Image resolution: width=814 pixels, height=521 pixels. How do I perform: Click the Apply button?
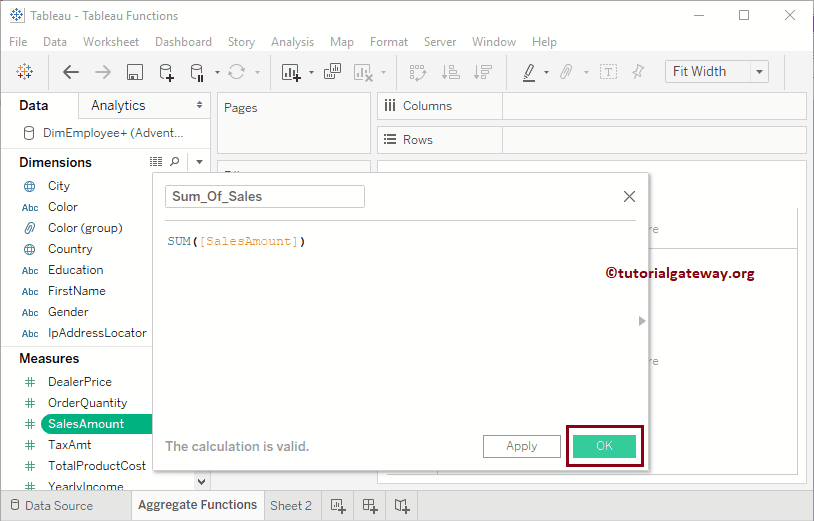coord(522,446)
